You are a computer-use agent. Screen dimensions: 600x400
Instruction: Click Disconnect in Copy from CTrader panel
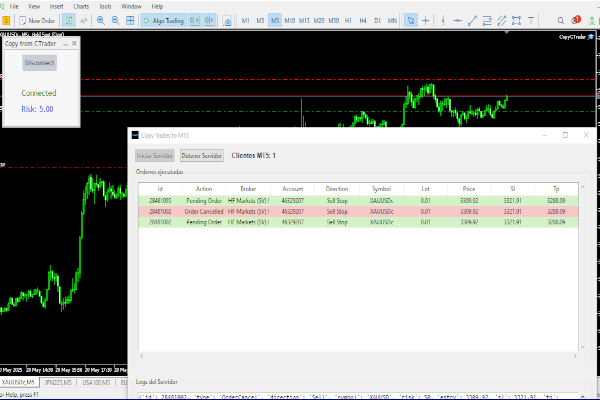tap(39, 63)
